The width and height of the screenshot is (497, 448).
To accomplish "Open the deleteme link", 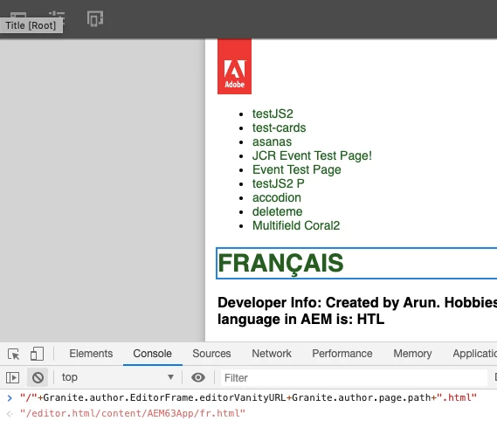I will coord(278,211).
